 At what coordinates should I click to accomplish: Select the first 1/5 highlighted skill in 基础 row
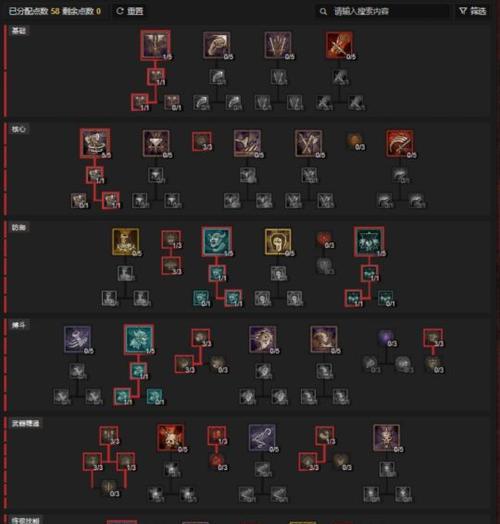coord(155,45)
